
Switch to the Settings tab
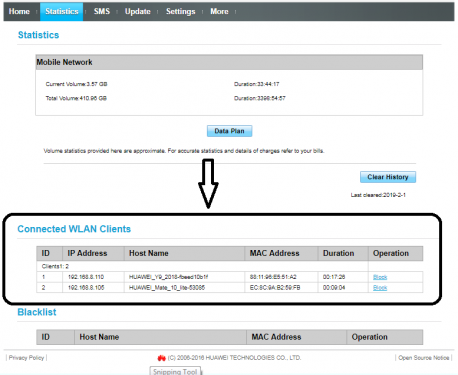[x=180, y=11]
